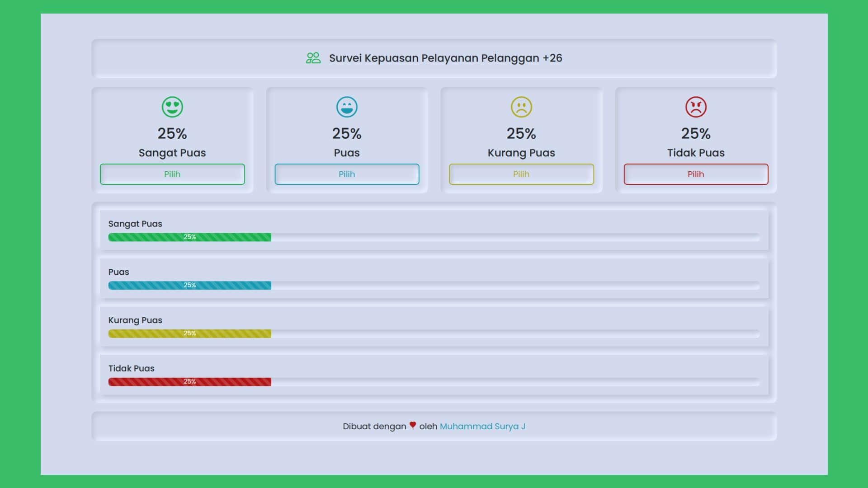Click the Tidak Puas label above red bar
Viewport: 868px width, 488px height.
click(131, 368)
